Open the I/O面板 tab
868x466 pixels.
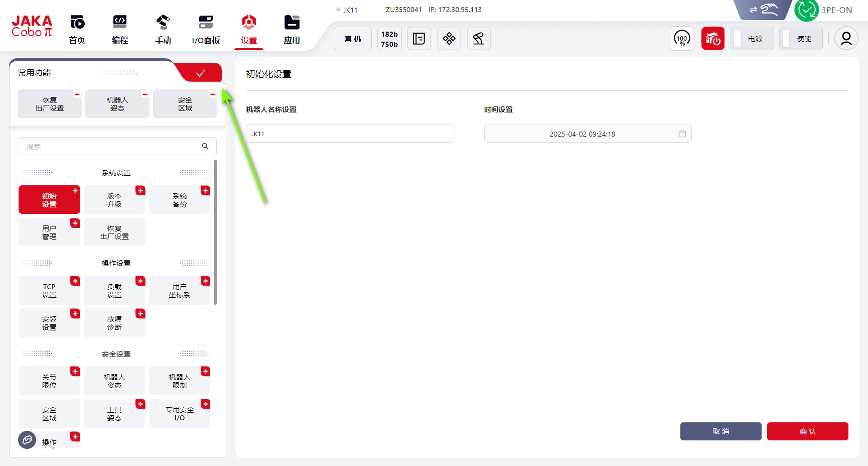206,30
